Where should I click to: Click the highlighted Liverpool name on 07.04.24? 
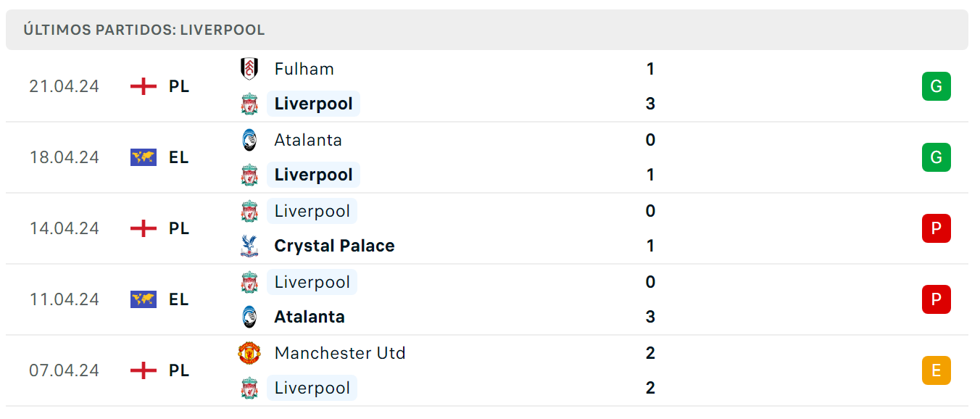tap(312, 388)
